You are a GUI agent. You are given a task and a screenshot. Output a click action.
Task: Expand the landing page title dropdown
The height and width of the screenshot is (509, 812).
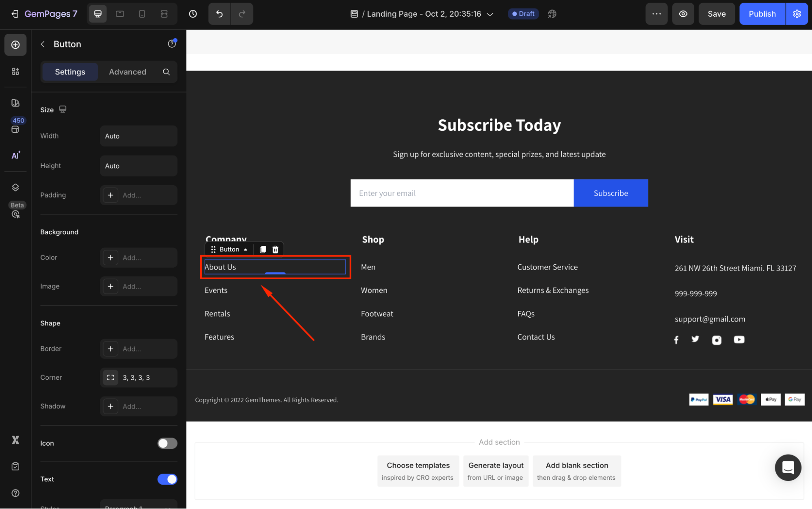click(490, 14)
